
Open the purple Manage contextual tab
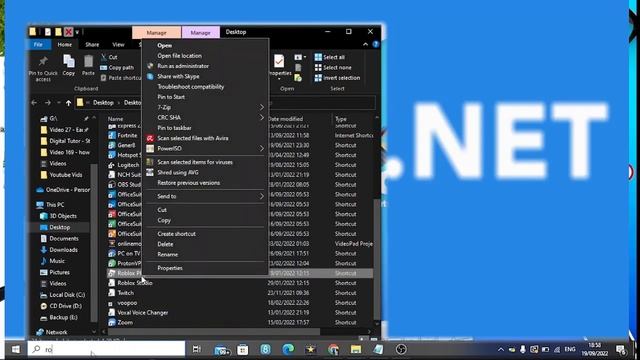click(x=200, y=32)
